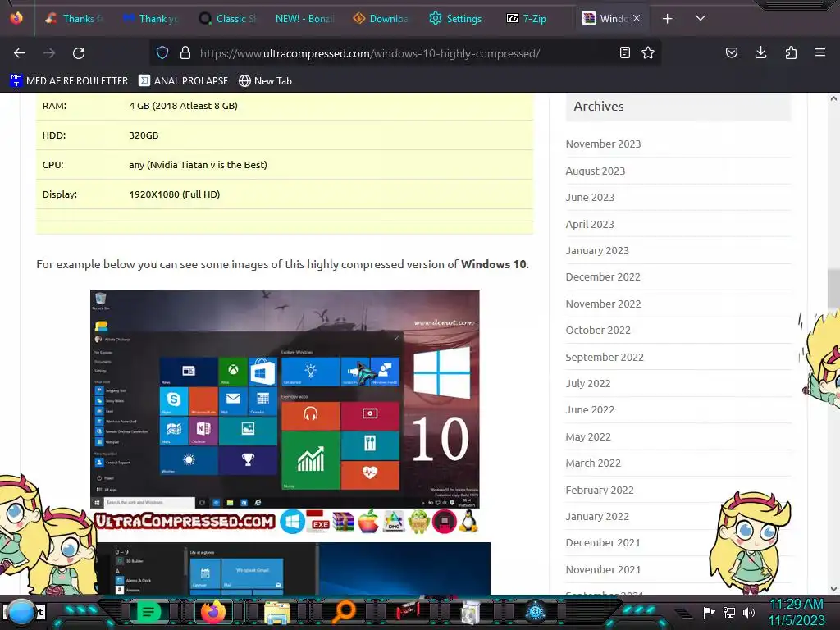The height and width of the screenshot is (630, 840).
Task: Open the February 2022 archive
Action: [x=600, y=490]
